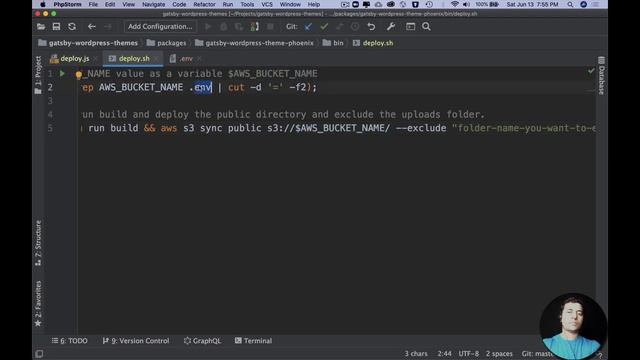Select the bin breadcrumb folder
The image size is (640, 360).
point(333,43)
